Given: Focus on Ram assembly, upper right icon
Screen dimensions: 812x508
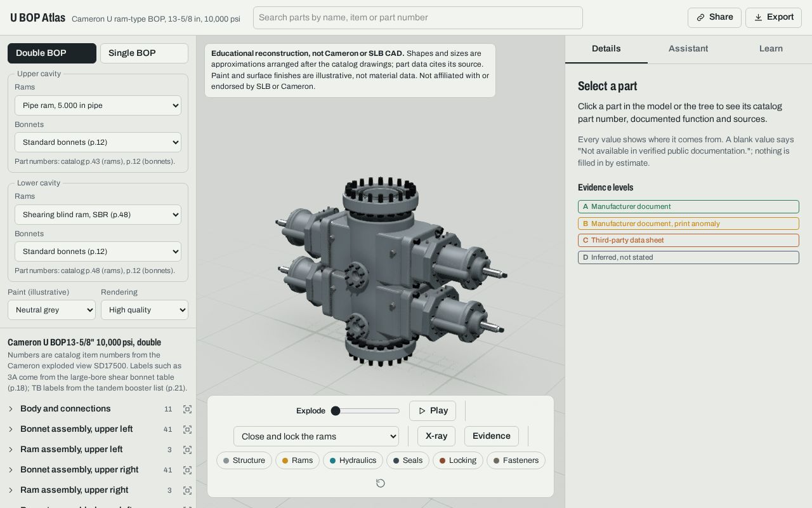Looking at the screenshot, I should 187,490.
